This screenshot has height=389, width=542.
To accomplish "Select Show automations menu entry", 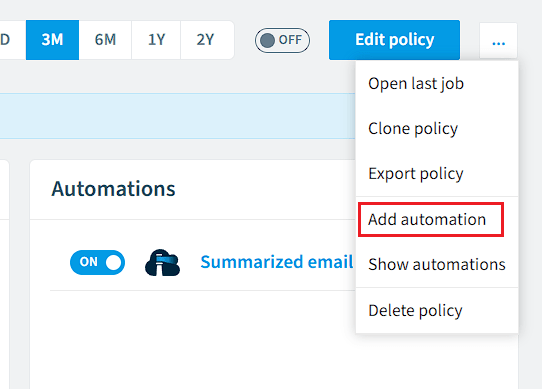I will pos(437,265).
